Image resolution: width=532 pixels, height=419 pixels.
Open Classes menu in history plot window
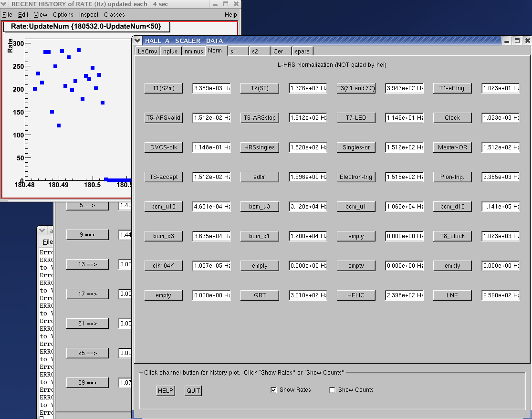115,15
